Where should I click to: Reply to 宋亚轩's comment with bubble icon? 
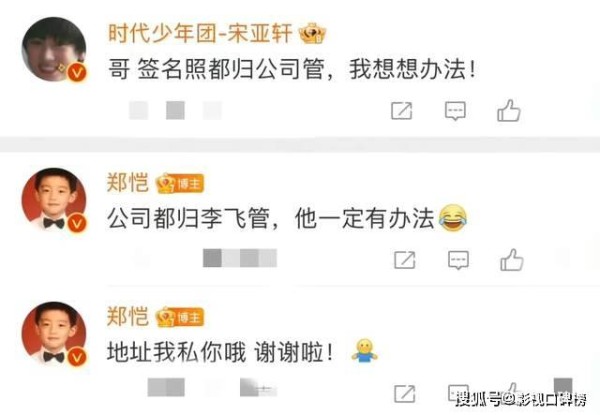tap(455, 111)
